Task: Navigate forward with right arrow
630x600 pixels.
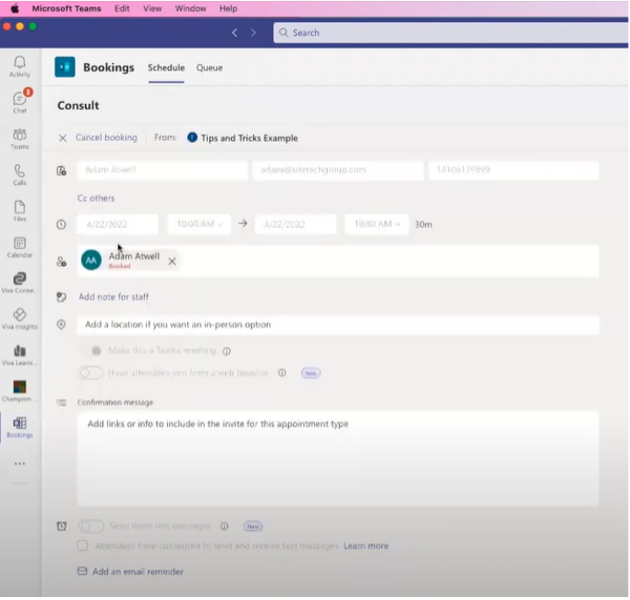Action: pos(253,33)
